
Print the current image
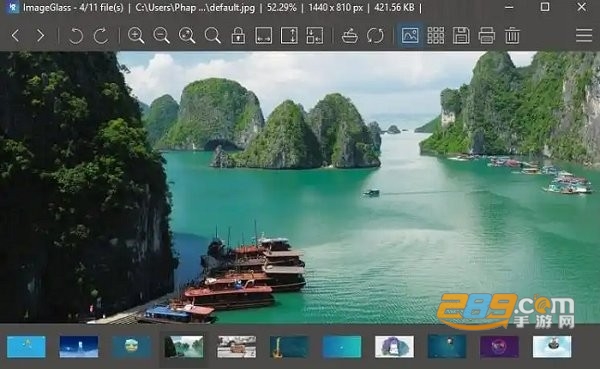click(x=486, y=36)
